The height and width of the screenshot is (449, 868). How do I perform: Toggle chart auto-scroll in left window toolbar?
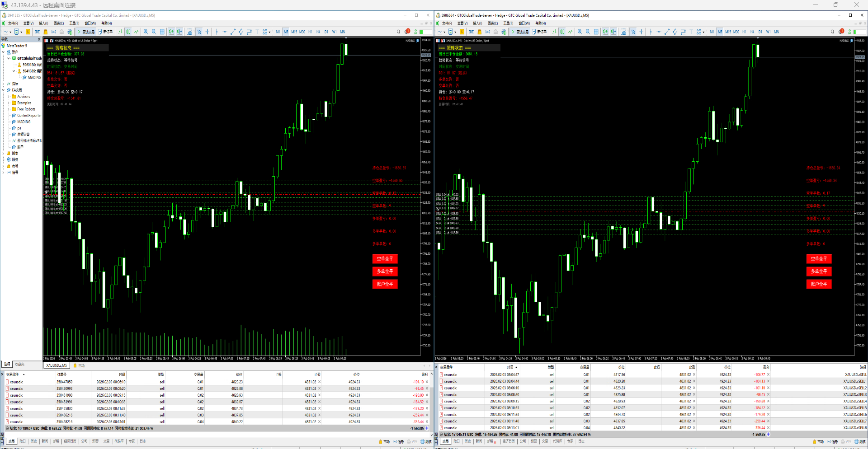(x=171, y=32)
